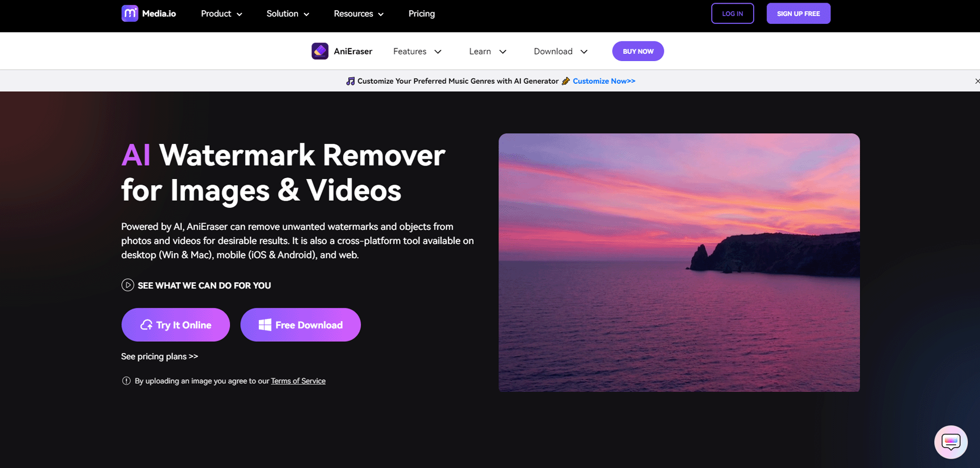Open the Customize Now>> link

pos(604,81)
